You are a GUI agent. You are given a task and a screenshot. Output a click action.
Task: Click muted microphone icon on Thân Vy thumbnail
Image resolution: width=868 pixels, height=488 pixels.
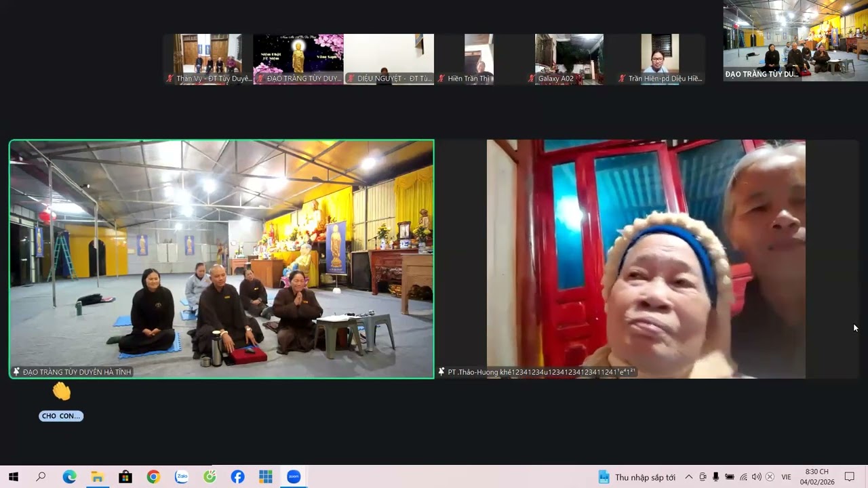pyautogui.click(x=170, y=79)
